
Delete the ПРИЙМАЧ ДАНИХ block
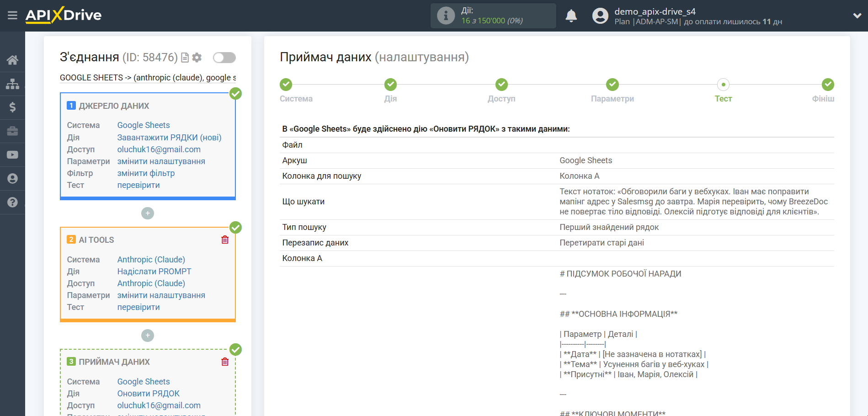[x=225, y=362]
